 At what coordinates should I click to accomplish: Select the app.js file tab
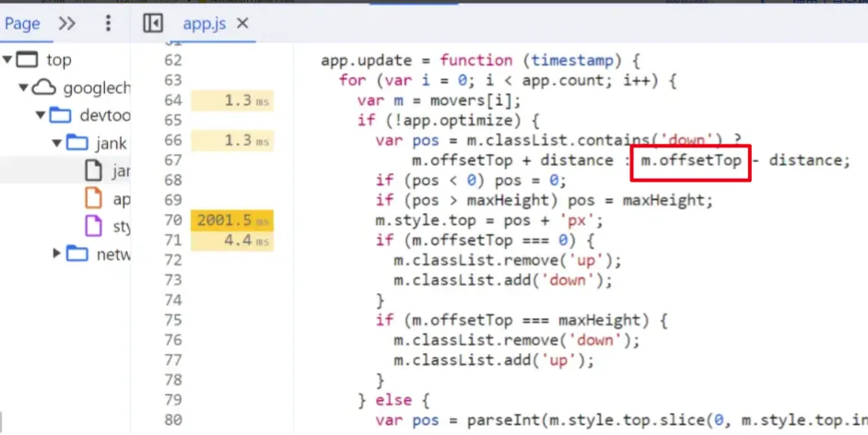tap(204, 23)
